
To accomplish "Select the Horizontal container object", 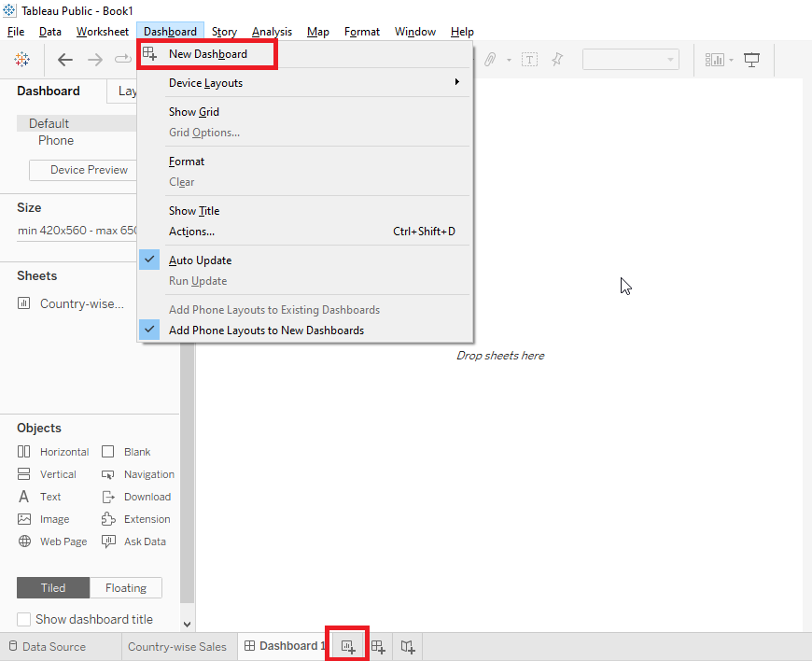I will [x=53, y=452].
